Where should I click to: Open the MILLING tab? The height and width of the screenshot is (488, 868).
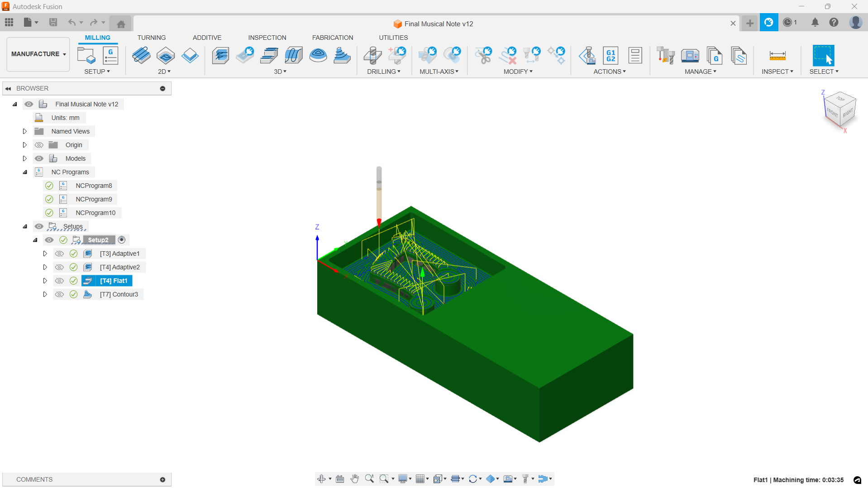pyautogui.click(x=97, y=38)
